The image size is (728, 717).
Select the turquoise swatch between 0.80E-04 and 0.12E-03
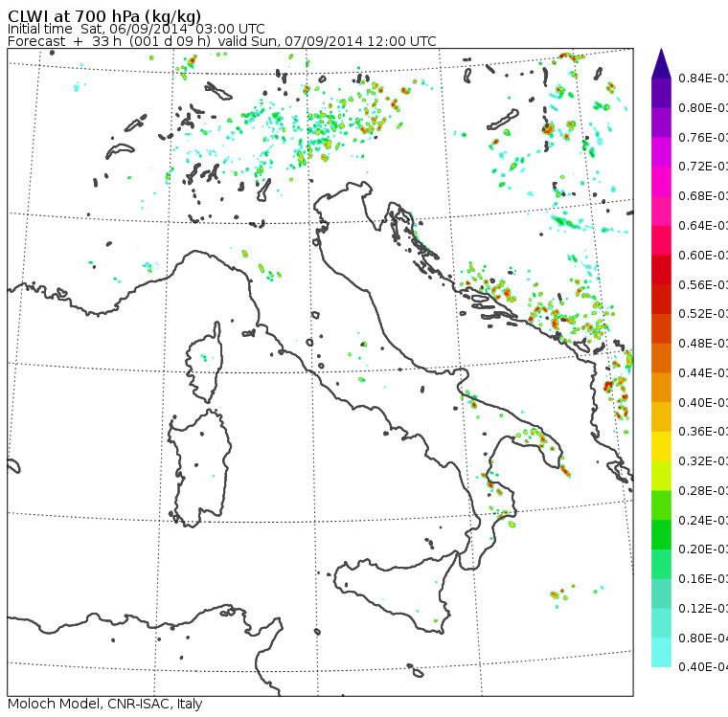[661, 623]
